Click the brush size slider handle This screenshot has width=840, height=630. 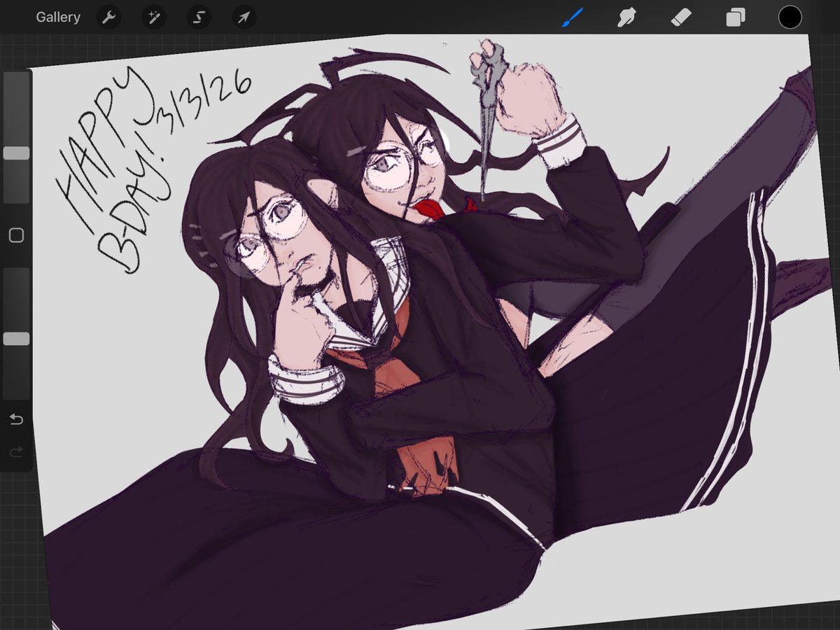coord(16,153)
